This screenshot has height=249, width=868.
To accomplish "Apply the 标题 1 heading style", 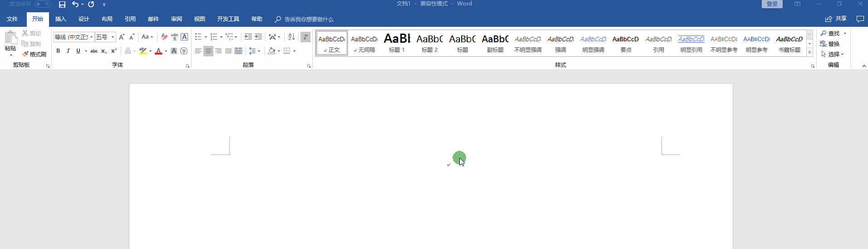I will click(397, 43).
